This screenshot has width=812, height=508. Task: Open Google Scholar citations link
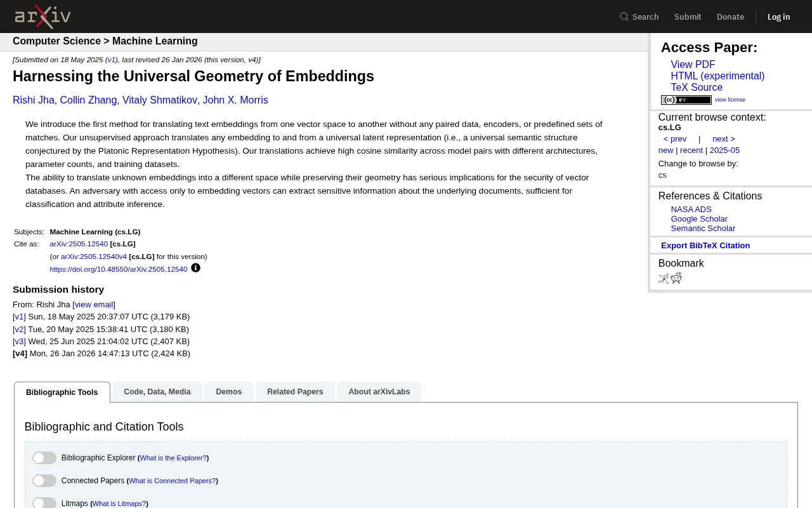point(699,219)
